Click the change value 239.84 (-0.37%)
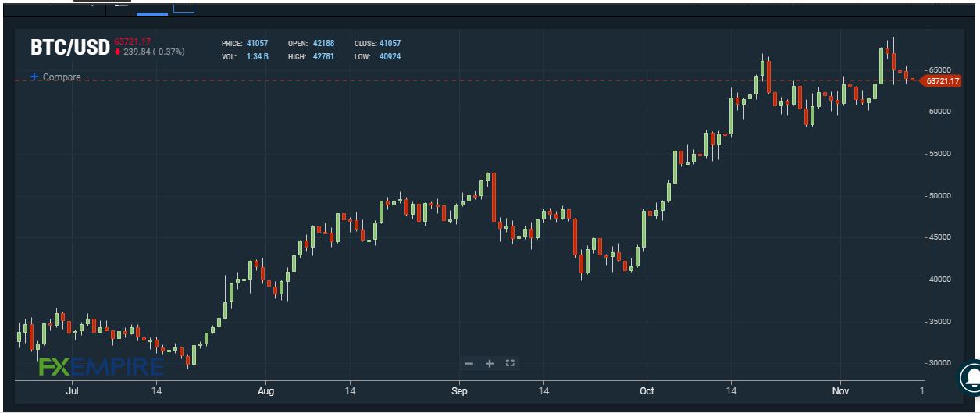Screen dimensions: 980x417 154,52
